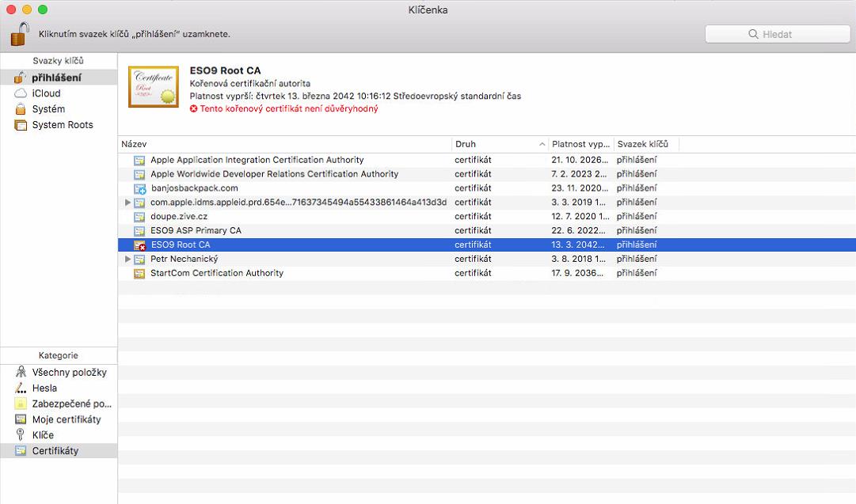Click expiry date 21. 10. 2026 cell

(579, 160)
